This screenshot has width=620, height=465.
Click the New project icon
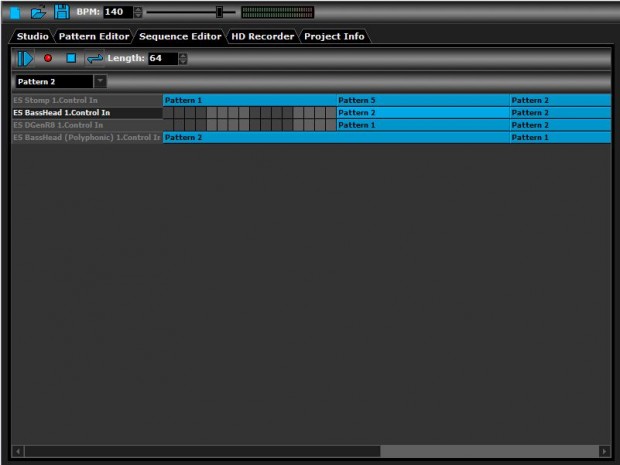pyautogui.click(x=15, y=12)
